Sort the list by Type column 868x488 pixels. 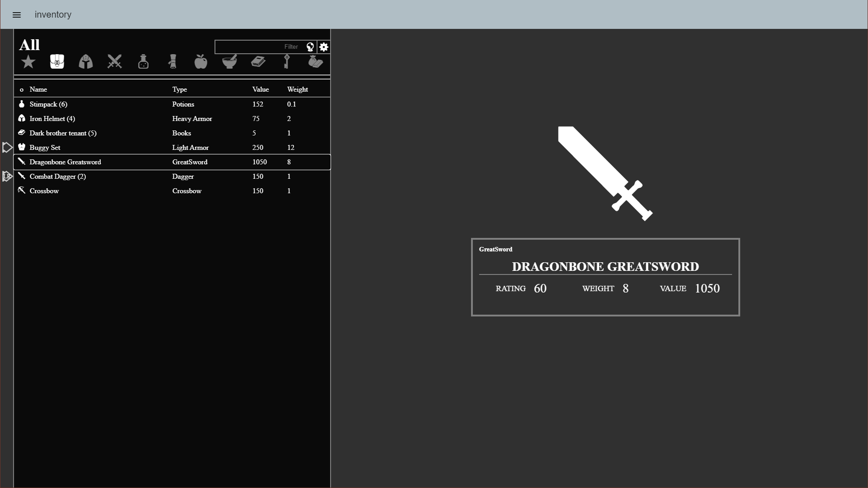(x=179, y=89)
